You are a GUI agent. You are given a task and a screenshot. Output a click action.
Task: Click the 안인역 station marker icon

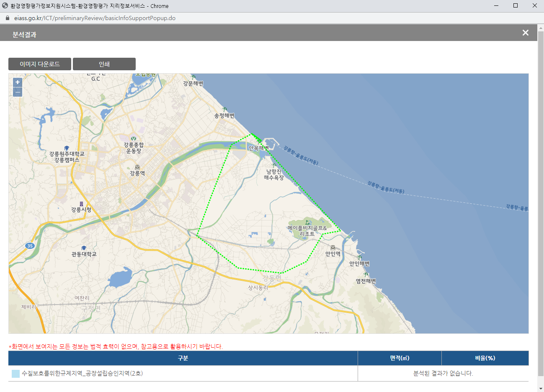pyautogui.click(x=333, y=248)
